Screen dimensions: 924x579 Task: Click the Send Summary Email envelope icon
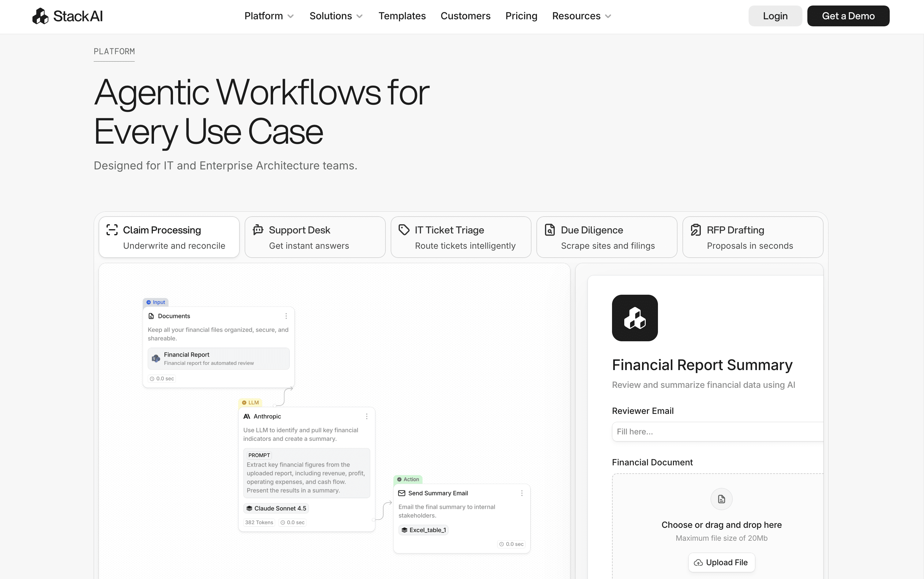[x=402, y=493]
